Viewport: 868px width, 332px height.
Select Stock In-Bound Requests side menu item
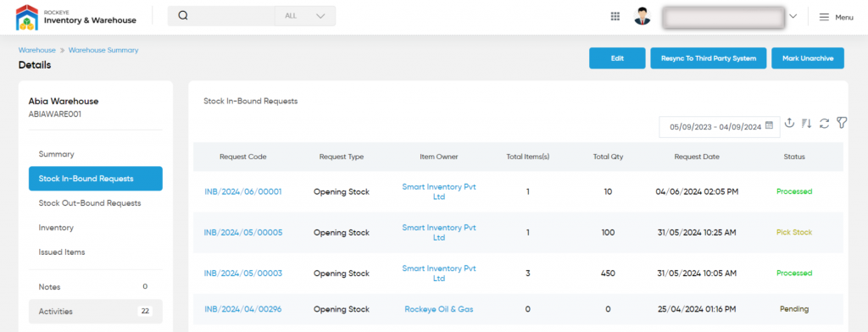coord(95,179)
